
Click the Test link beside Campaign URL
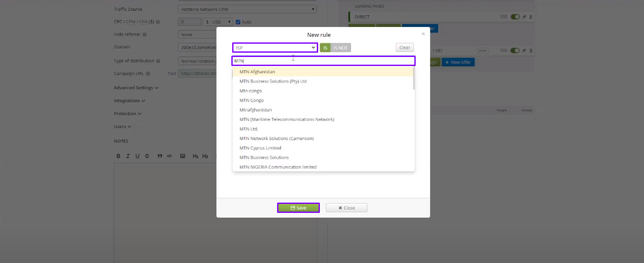[171, 74]
